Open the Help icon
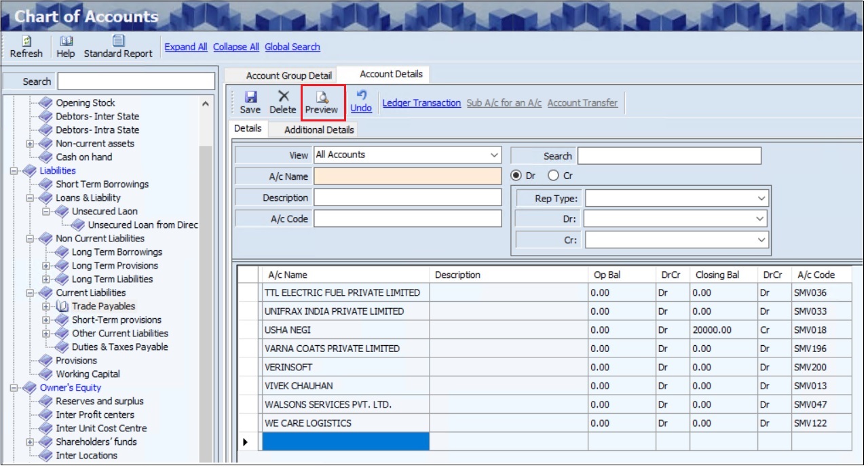This screenshot has width=868, height=470. pyautogui.click(x=66, y=41)
